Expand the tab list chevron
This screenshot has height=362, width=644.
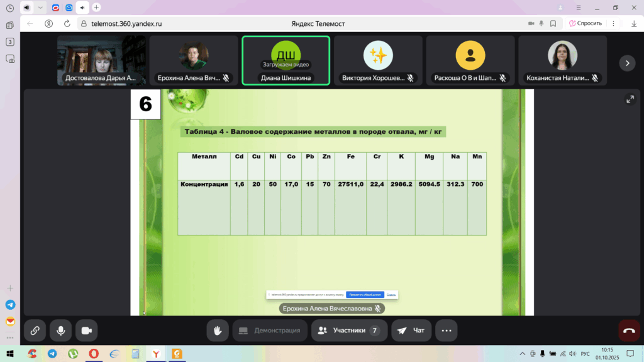click(x=41, y=8)
